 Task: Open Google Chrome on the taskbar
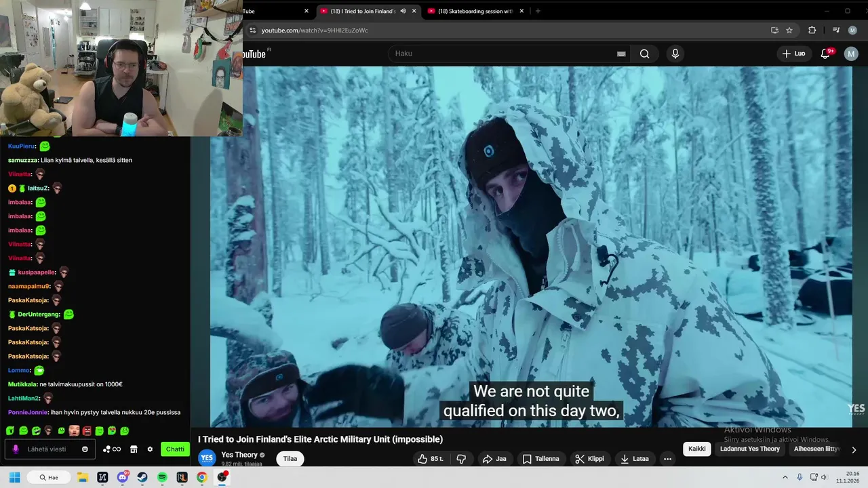(x=201, y=477)
